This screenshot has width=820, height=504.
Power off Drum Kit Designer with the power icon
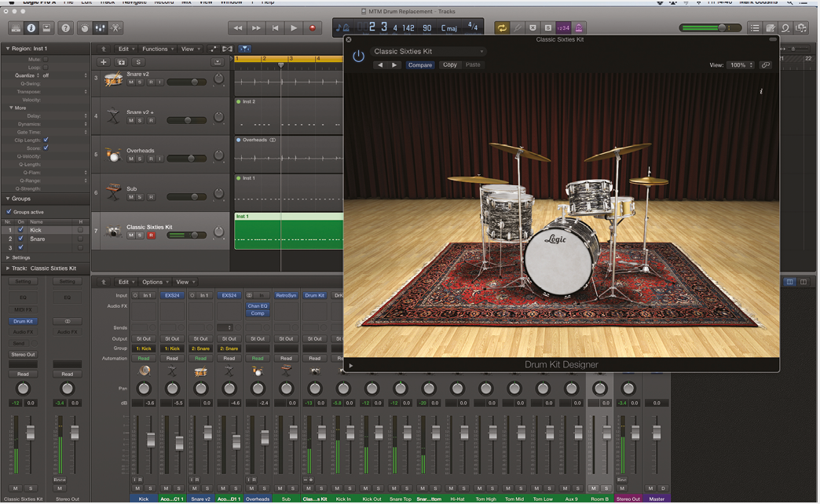point(359,56)
